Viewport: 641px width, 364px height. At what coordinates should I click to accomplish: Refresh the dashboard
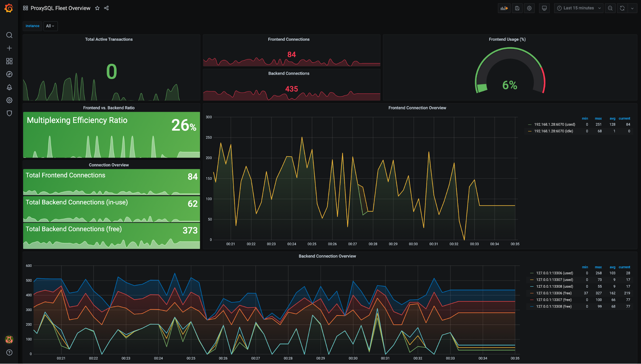pyautogui.click(x=622, y=8)
